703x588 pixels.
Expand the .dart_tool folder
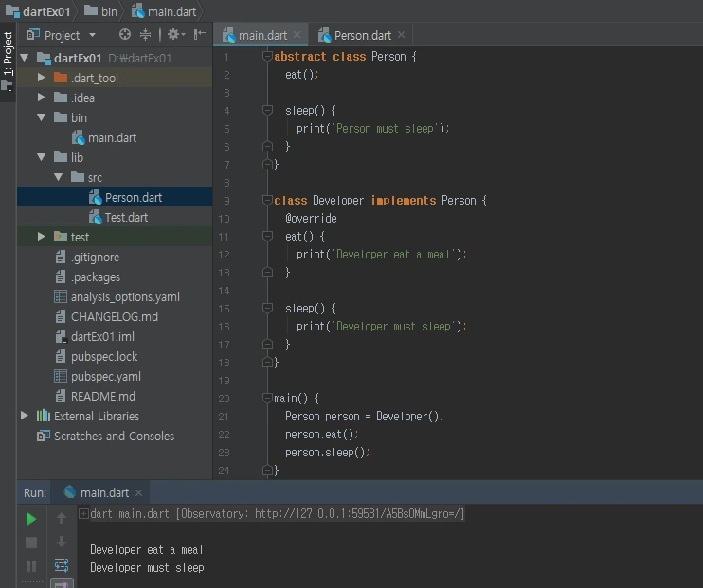click(x=42, y=78)
